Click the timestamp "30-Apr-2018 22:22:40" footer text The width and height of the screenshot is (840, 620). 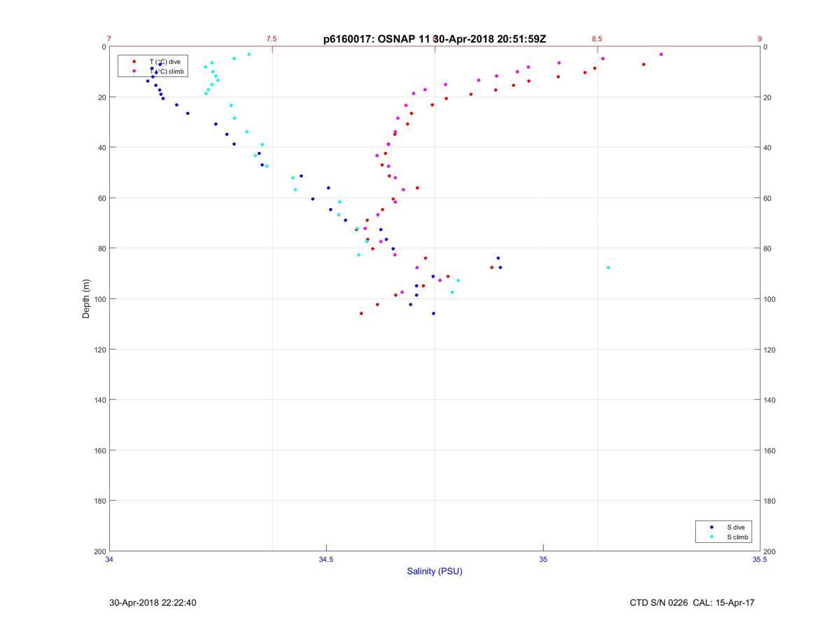(x=153, y=602)
